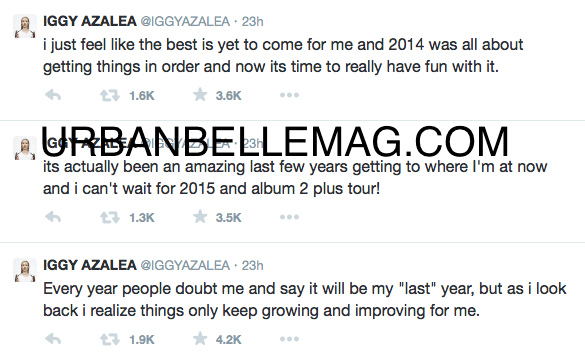Open the 23h timestamp on the last tweet

tap(253, 266)
